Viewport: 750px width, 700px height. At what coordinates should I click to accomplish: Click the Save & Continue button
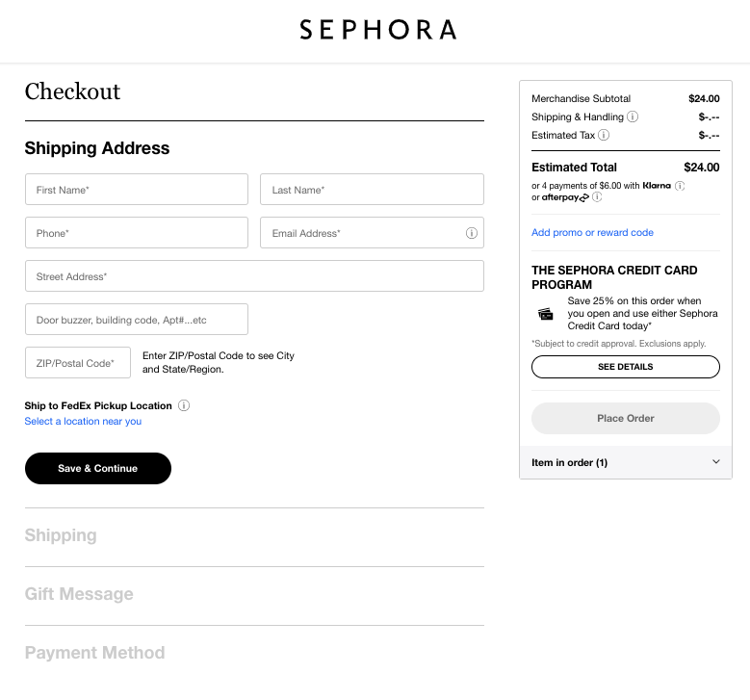pyautogui.click(x=98, y=468)
